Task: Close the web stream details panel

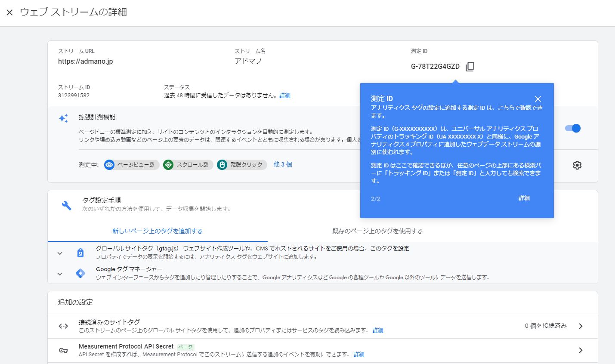Action: (x=9, y=12)
